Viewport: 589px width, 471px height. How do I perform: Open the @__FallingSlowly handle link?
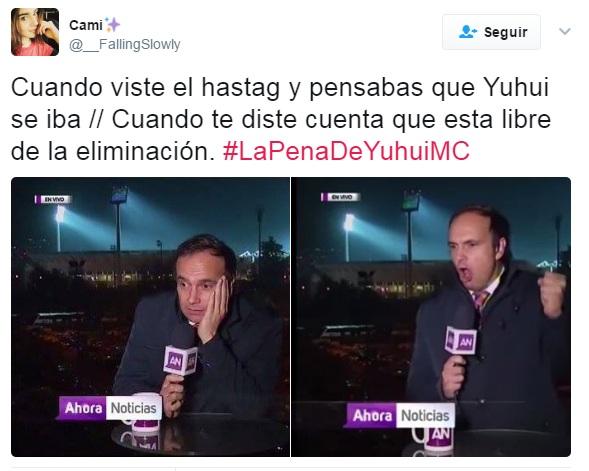(125, 45)
